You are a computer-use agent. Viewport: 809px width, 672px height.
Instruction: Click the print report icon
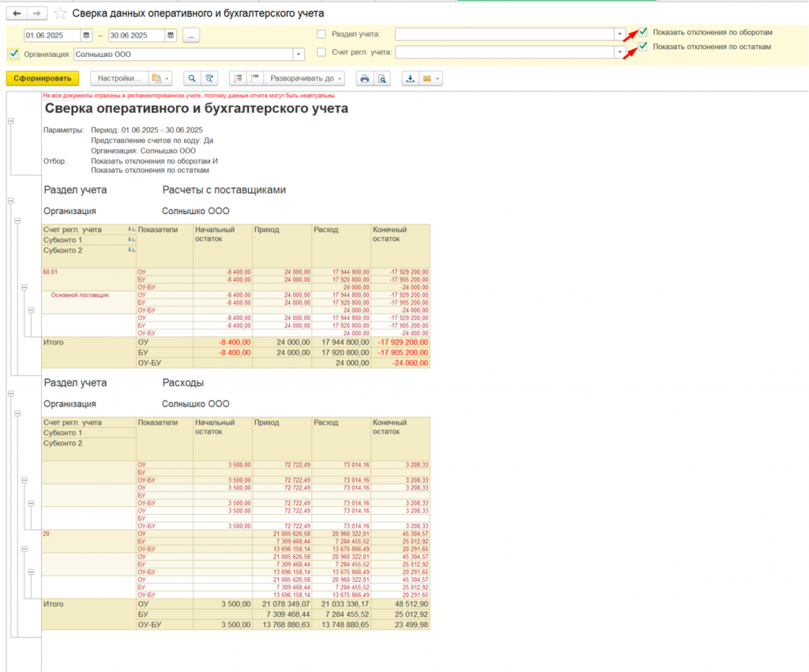[364, 78]
